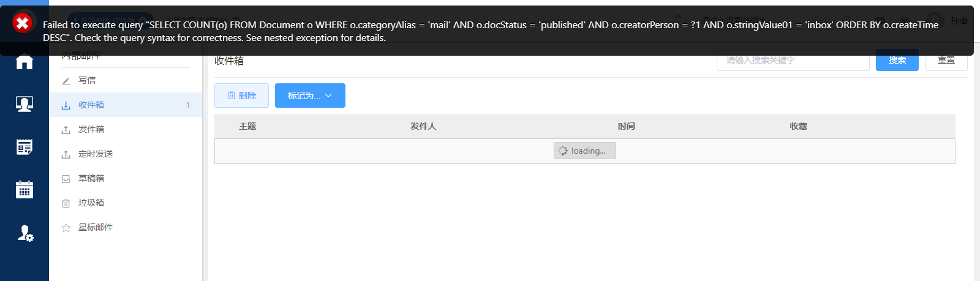This screenshot has width=980, height=281.
Task: Click the 重置 button
Action: pos(946,61)
